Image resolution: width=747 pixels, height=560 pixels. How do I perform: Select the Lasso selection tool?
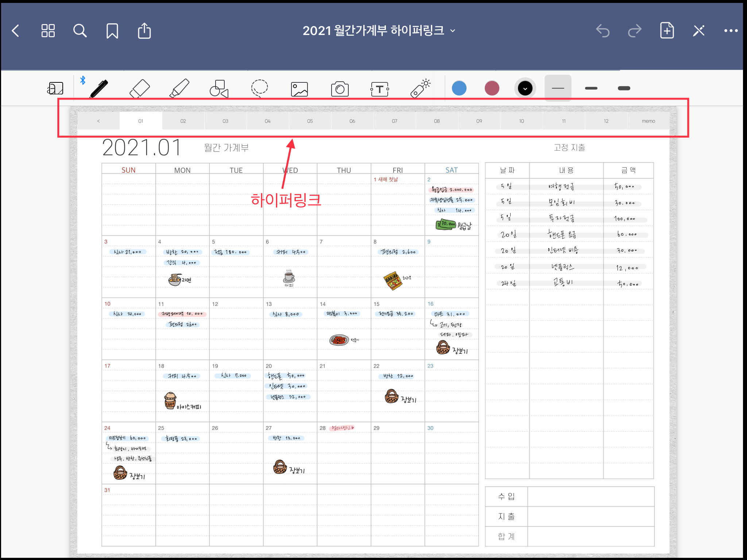pyautogui.click(x=259, y=88)
